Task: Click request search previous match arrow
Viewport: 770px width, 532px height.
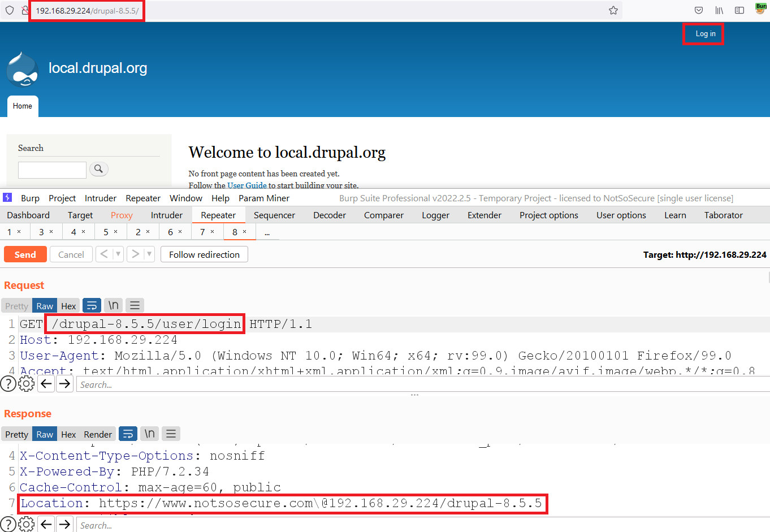Action: (x=46, y=384)
